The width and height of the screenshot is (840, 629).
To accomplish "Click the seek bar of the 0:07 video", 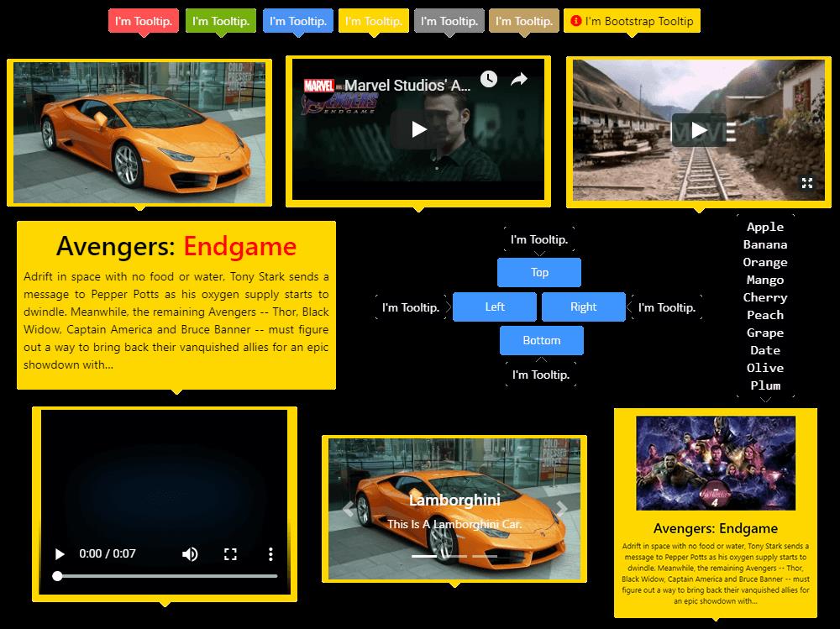I will pyautogui.click(x=165, y=576).
